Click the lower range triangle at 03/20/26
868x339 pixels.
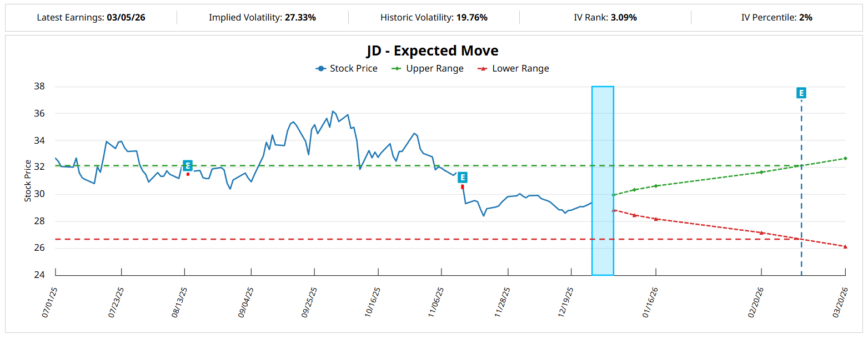(x=845, y=246)
